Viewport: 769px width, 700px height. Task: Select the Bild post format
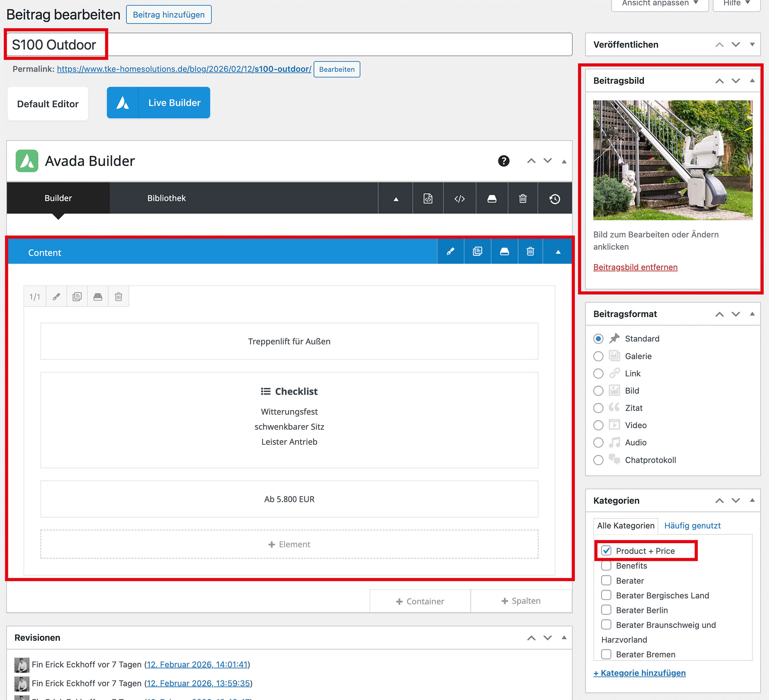[x=598, y=391]
